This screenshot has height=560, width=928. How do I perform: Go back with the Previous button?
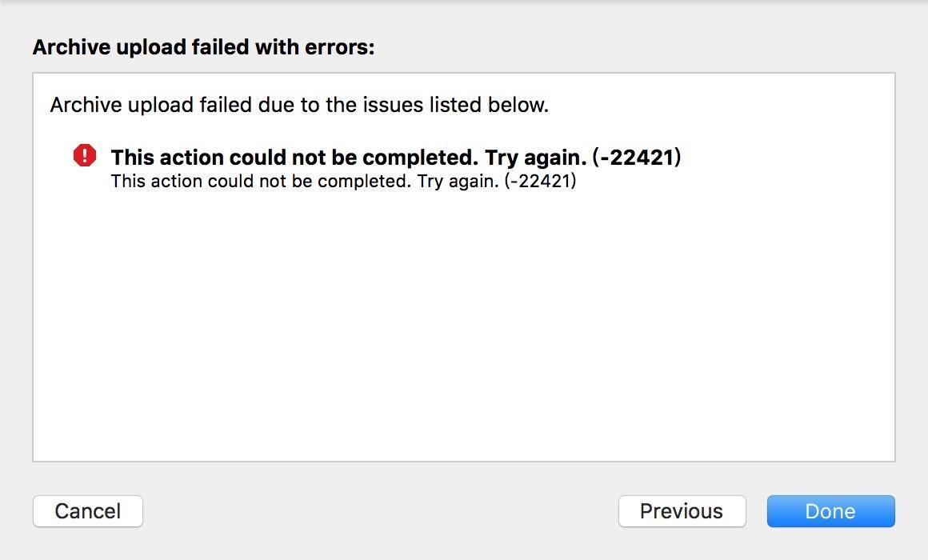682,511
